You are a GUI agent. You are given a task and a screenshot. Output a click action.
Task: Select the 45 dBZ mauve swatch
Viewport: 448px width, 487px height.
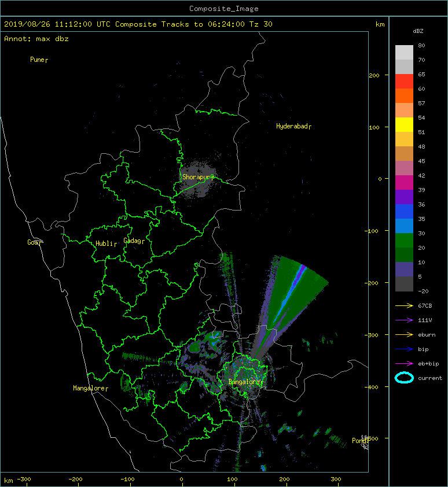point(404,168)
